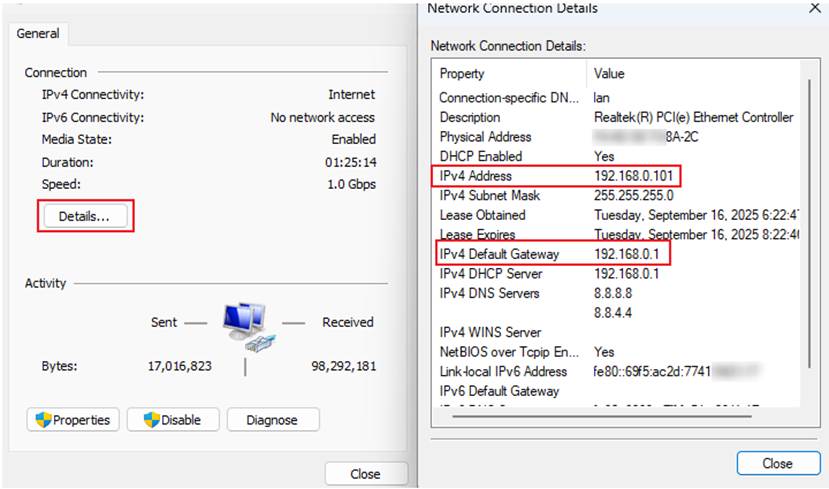829x489 pixels.
Task: Select the IPv4 Subnet Mask row
Action: pyautogui.click(x=490, y=196)
